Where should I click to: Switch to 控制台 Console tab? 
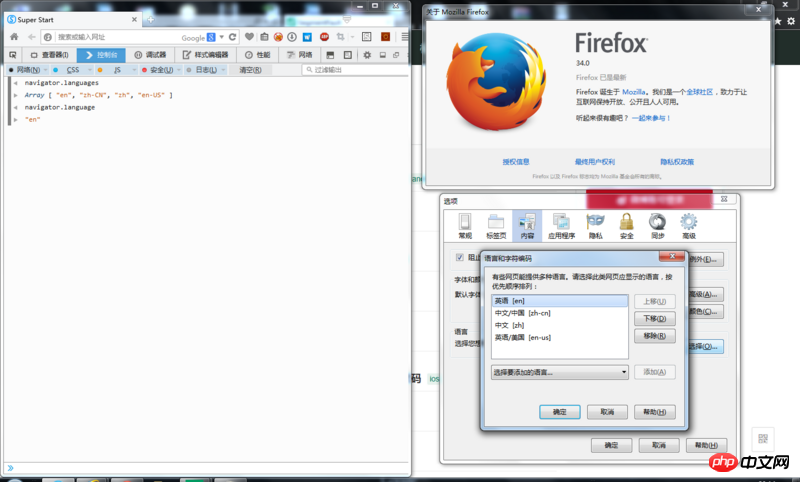pyautogui.click(x=102, y=55)
